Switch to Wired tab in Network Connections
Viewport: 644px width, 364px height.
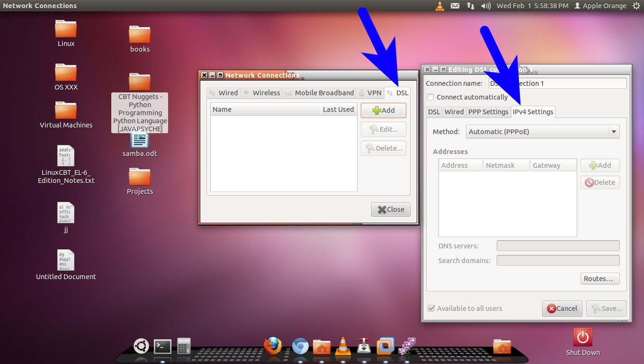click(x=224, y=93)
